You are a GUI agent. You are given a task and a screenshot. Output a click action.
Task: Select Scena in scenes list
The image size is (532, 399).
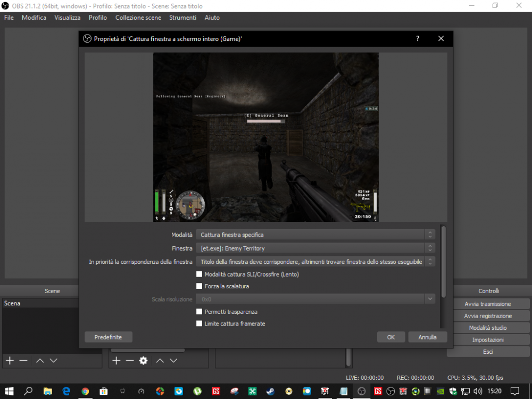coord(40,303)
